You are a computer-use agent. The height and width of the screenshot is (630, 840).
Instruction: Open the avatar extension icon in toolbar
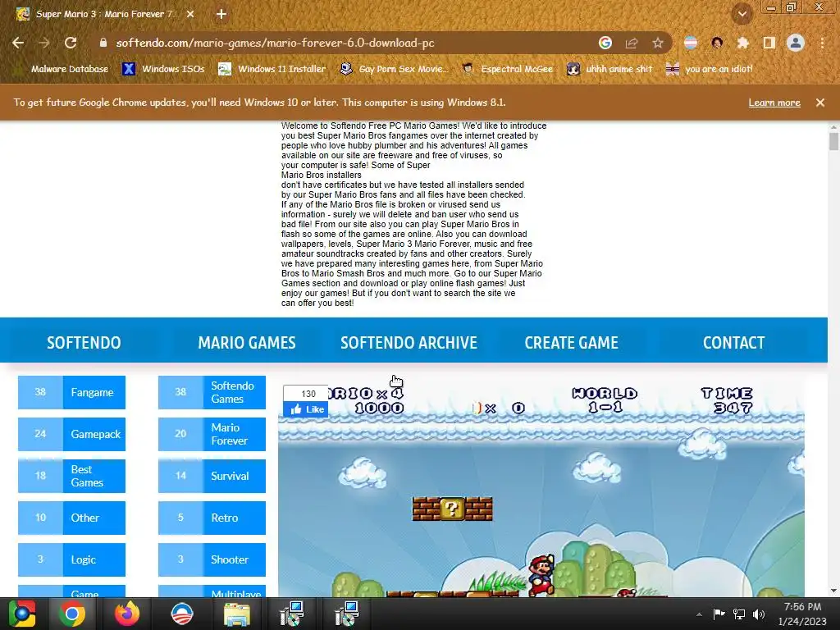click(x=717, y=43)
